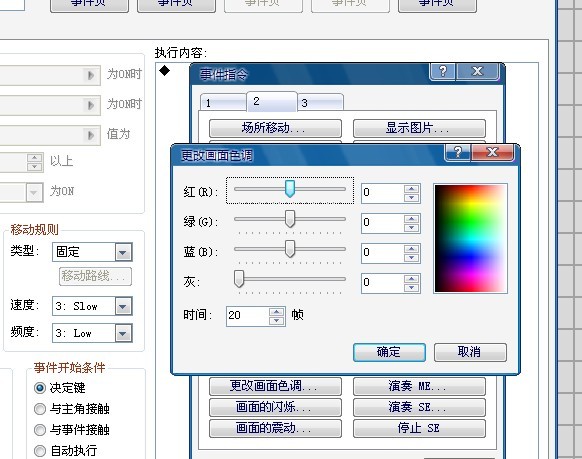Decrease the 红(R) value with down arrow
The width and height of the screenshot is (582, 459).
(x=411, y=197)
